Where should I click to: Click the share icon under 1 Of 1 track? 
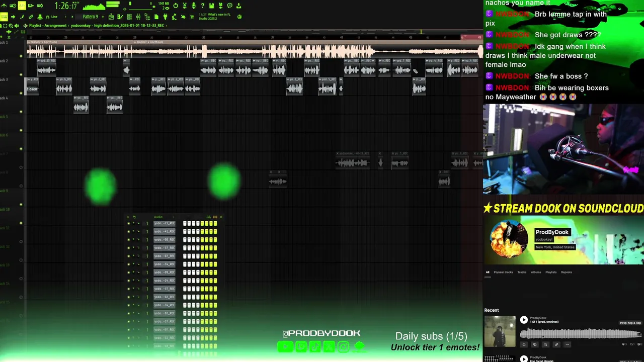[524, 344]
